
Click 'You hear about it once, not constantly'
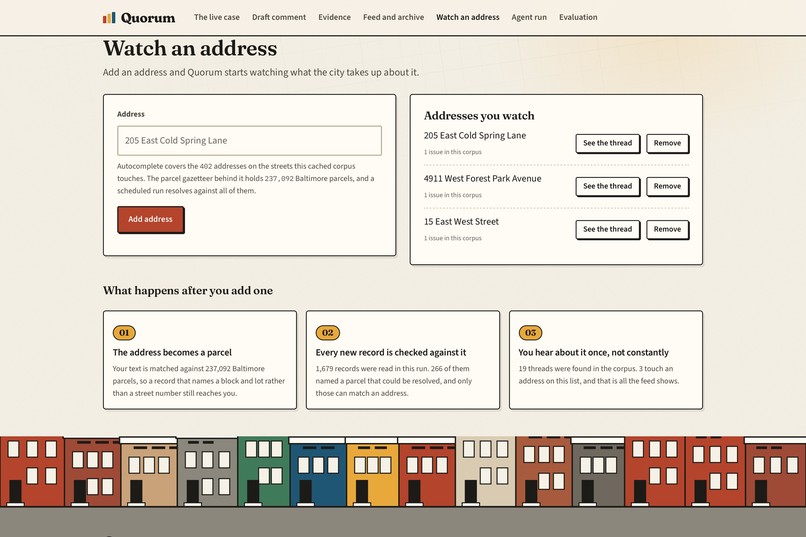pos(593,353)
